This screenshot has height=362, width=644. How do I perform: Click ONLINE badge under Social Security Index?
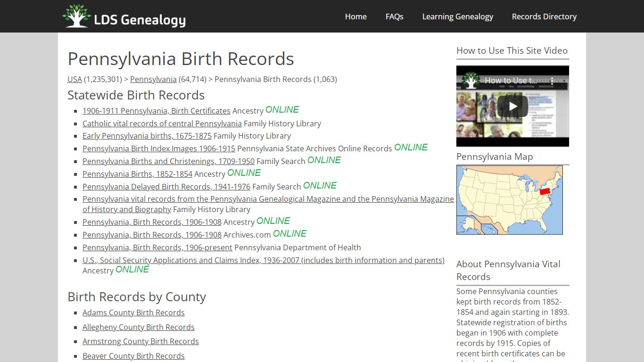(x=132, y=269)
